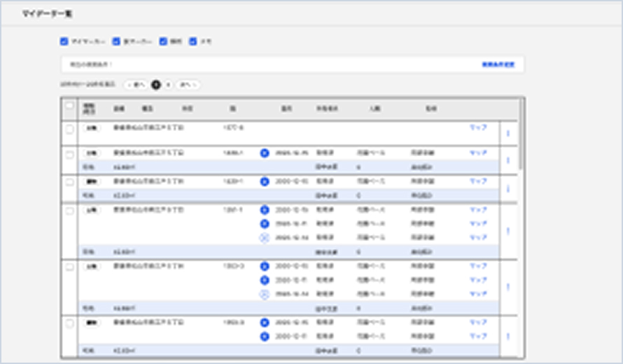623x364 pixels.
Task: Go to the next page with the pagination button
Action: pyautogui.click(x=188, y=85)
